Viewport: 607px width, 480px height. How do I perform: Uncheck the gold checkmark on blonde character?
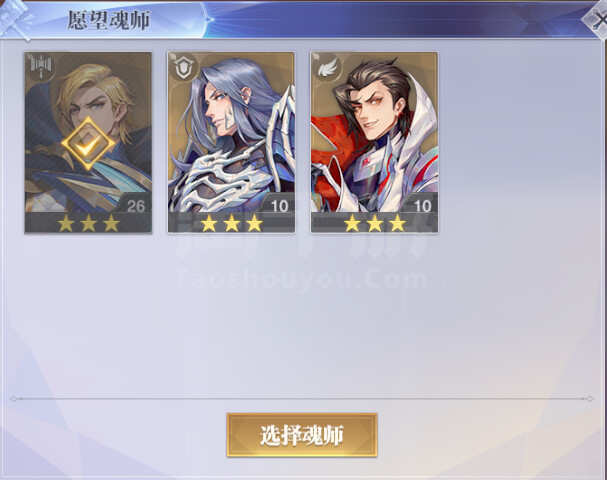point(88,143)
